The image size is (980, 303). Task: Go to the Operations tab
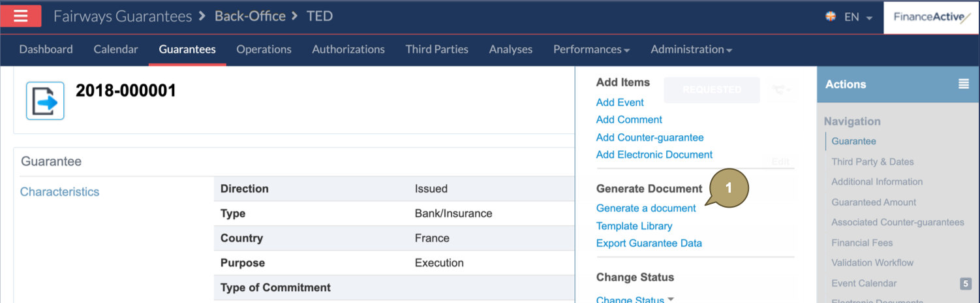tap(264, 50)
